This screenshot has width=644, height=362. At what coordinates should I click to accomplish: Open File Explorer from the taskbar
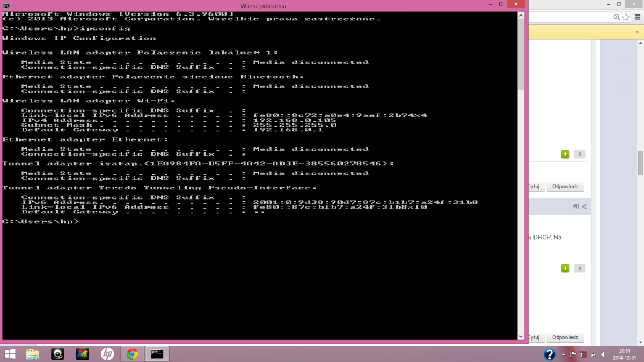click(32, 354)
